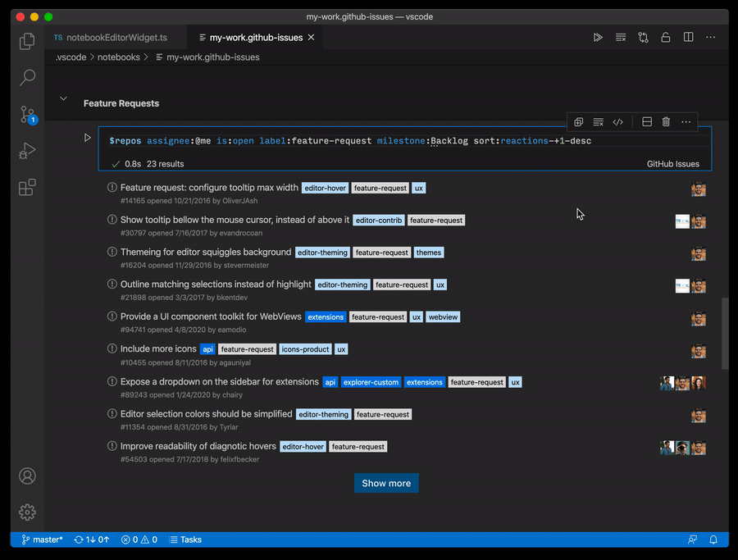Open the Accounts menu icon
Screen dimensions: 738x560
tap(27, 476)
